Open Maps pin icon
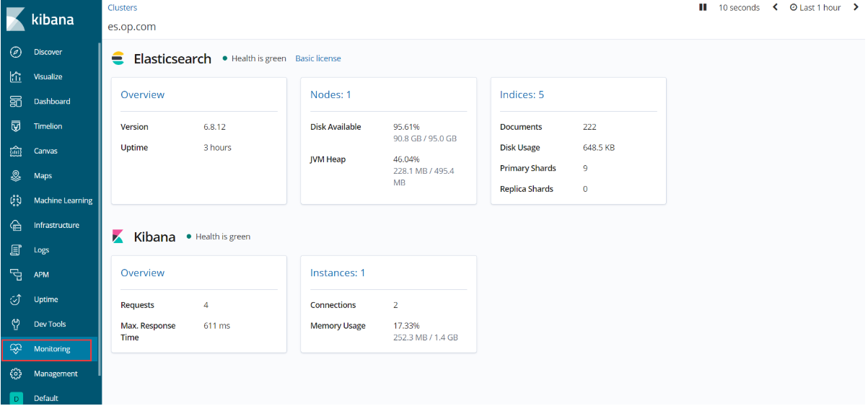This screenshot has width=868, height=406. pos(16,176)
